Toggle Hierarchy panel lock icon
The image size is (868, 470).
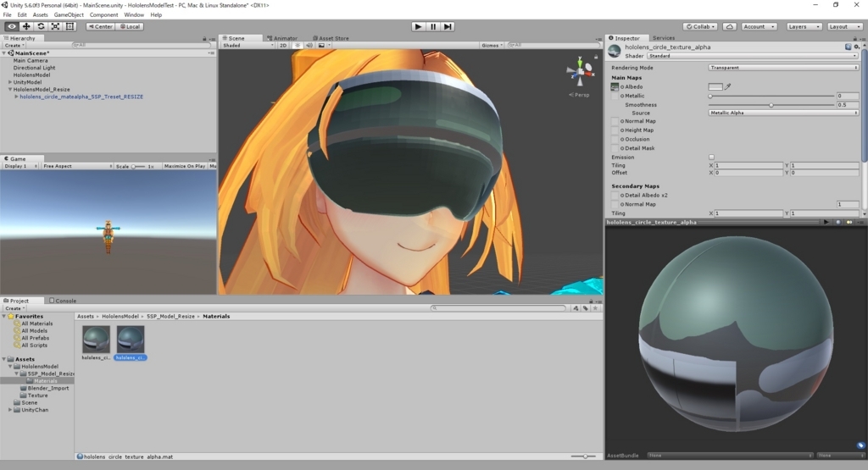(x=204, y=38)
